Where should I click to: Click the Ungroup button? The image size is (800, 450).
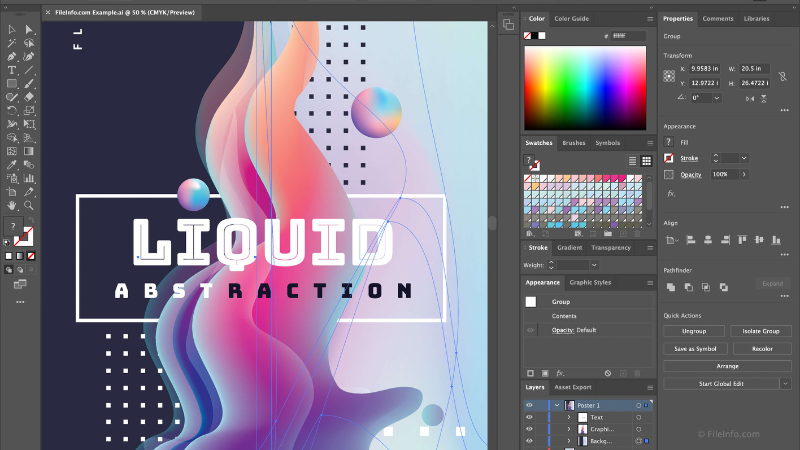694,331
